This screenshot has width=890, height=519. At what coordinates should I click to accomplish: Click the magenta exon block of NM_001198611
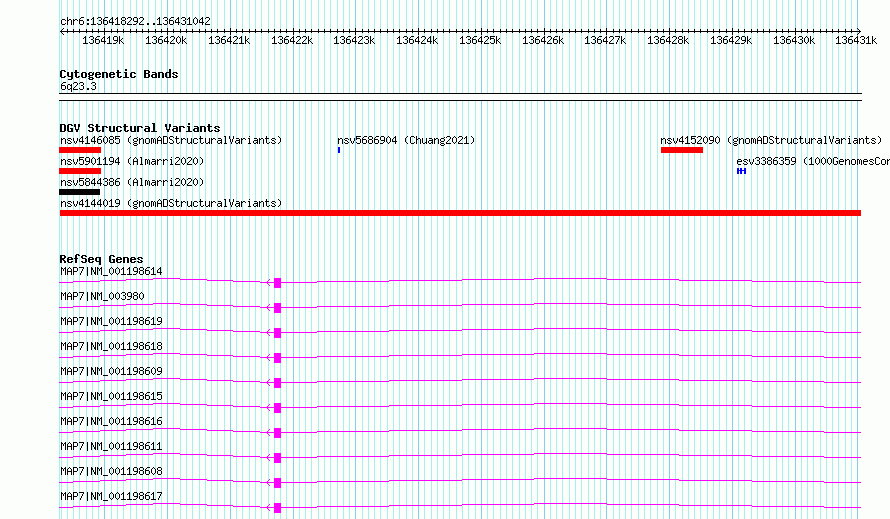tap(278, 458)
